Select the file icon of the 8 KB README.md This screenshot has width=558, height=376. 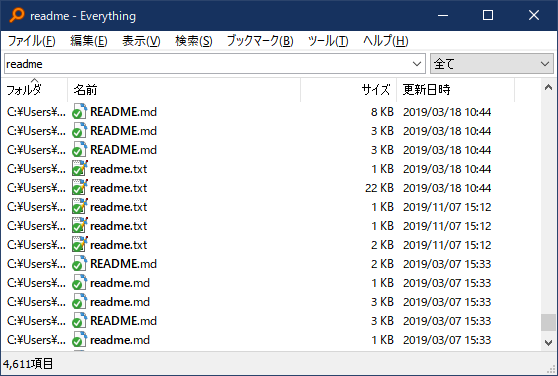tap(79, 112)
